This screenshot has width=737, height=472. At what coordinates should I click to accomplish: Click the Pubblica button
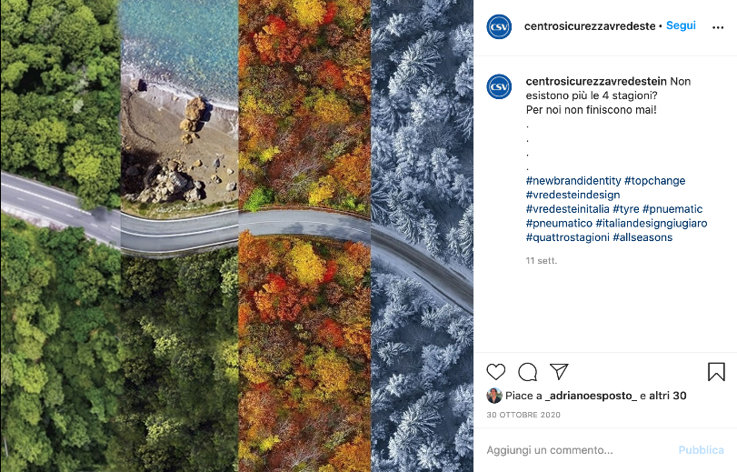pyautogui.click(x=701, y=450)
